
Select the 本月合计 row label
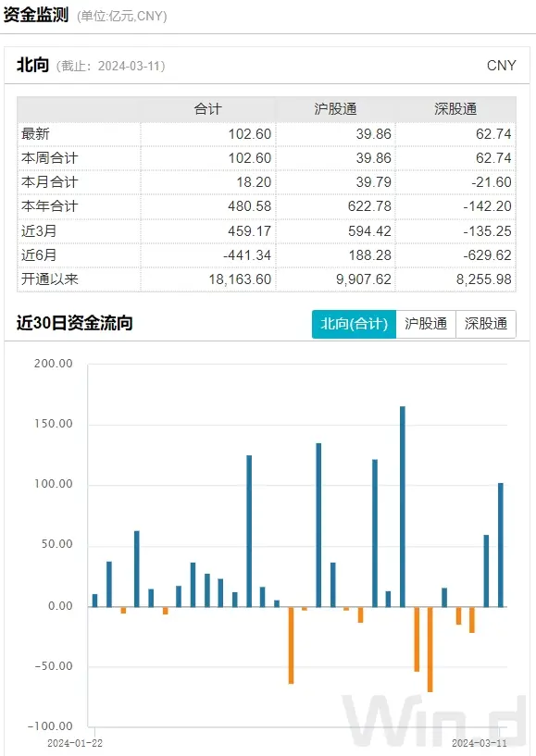pyautogui.click(x=49, y=181)
